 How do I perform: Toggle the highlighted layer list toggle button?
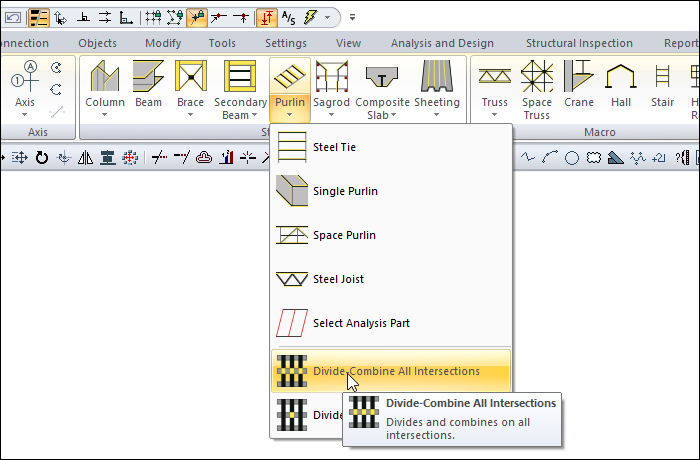pos(39,18)
